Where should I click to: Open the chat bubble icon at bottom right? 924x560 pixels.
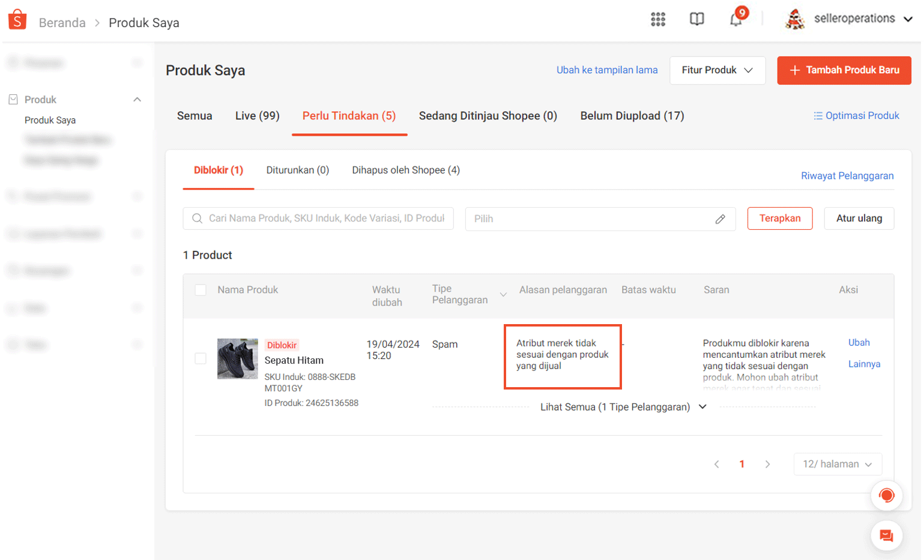point(887,535)
